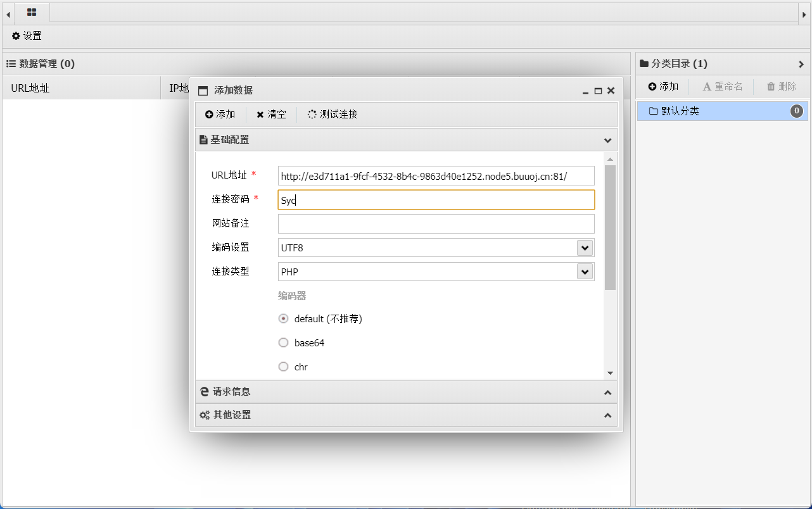
Task: Select the chr encoder radio
Action: [x=284, y=367]
